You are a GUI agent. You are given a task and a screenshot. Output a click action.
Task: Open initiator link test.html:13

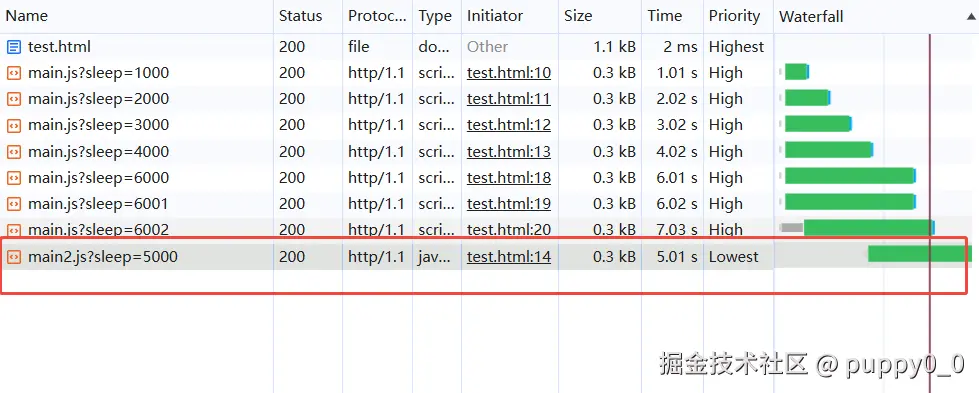tap(509, 152)
